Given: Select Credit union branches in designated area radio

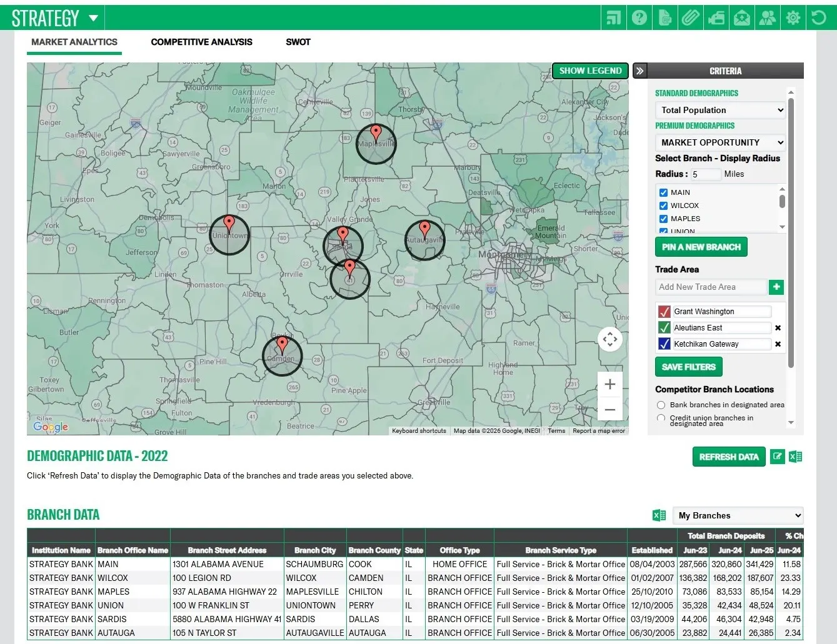Looking at the screenshot, I should tap(661, 418).
